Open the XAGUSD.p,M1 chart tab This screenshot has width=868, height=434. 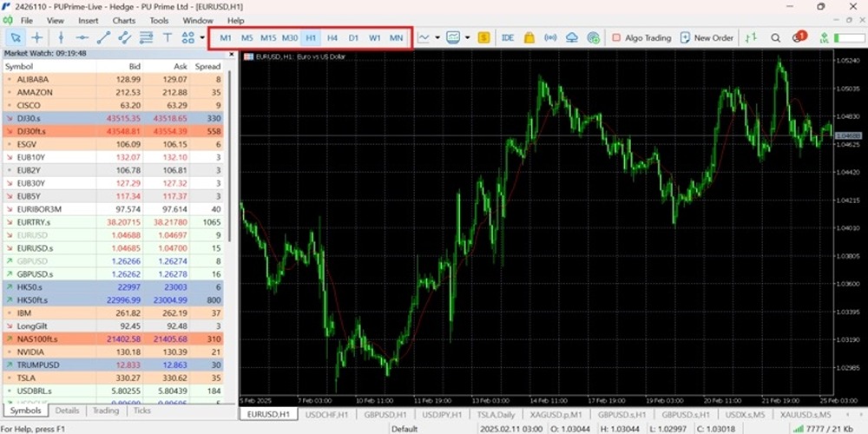556,414
